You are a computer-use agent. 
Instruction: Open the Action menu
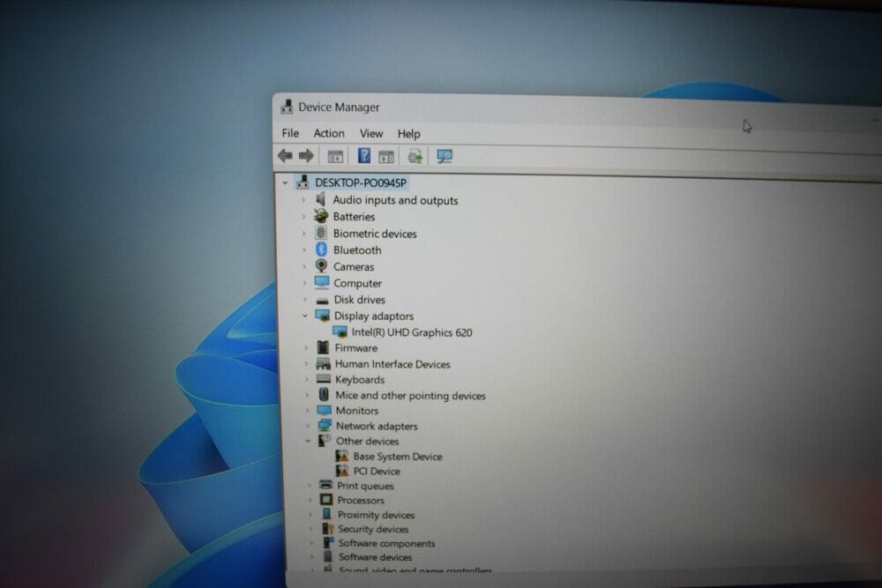(x=329, y=133)
